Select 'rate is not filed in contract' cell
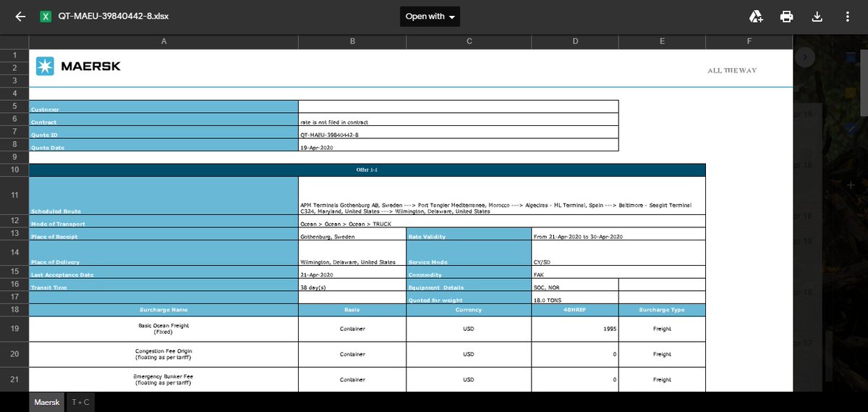This screenshot has height=412, width=868. tap(459, 119)
